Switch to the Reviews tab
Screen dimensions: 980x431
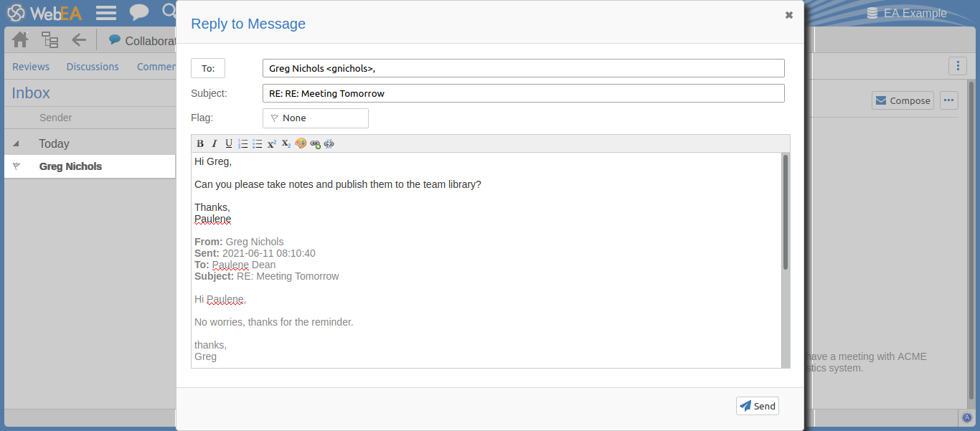pyautogui.click(x=31, y=67)
